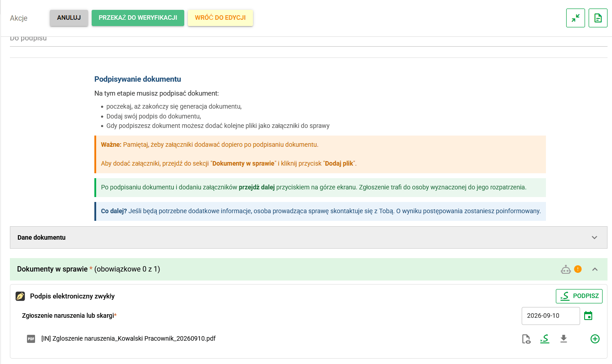Click the text Podpis elektroniczny zwykły
Viewport: 612px width, 364px height.
coord(72,296)
